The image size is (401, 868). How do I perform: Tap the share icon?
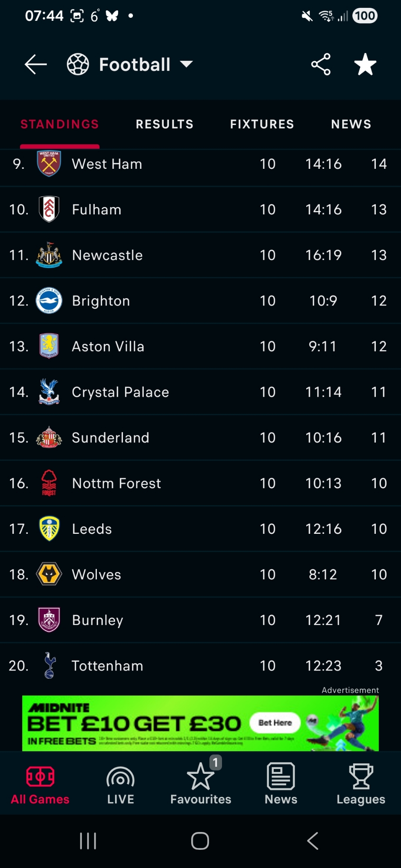point(321,65)
